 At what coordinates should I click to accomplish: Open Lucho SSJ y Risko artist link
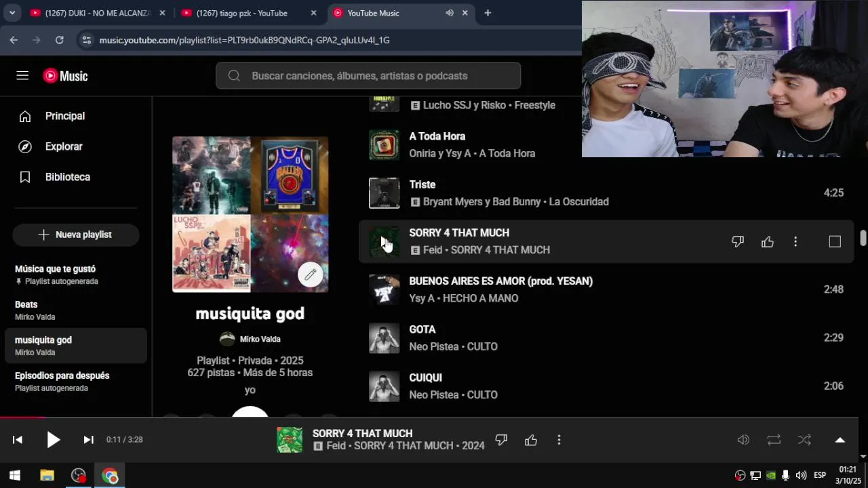pos(465,106)
